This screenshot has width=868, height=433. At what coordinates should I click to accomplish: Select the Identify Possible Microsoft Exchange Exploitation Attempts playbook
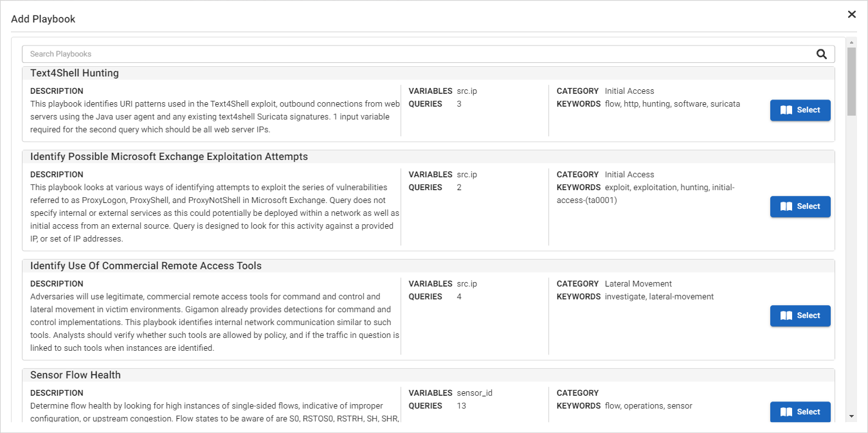click(800, 206)
